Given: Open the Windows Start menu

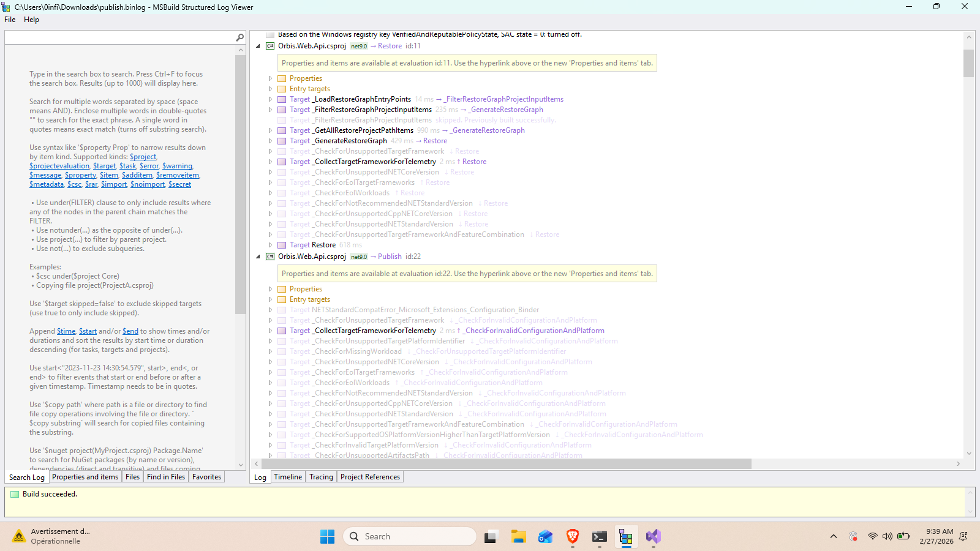Looking at the screenshot, I should tap(327, 536).
